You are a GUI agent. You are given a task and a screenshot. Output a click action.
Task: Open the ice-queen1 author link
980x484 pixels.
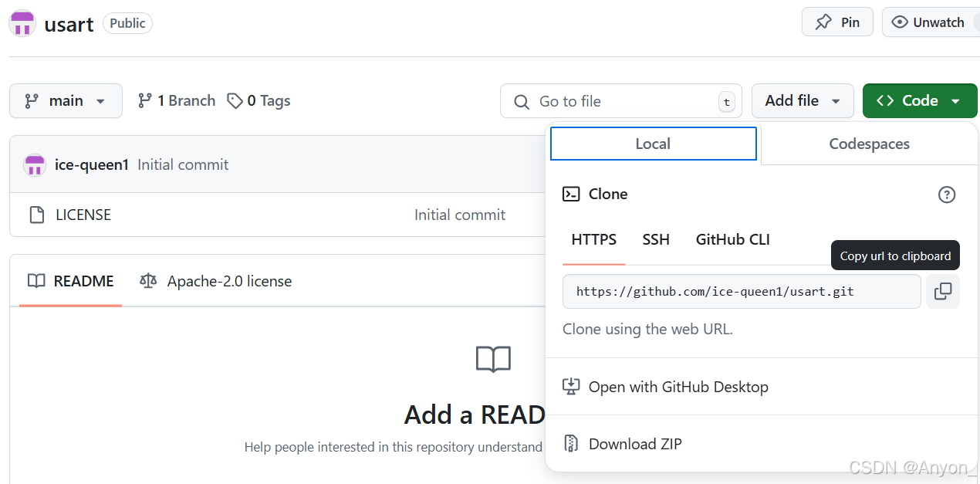92,164
